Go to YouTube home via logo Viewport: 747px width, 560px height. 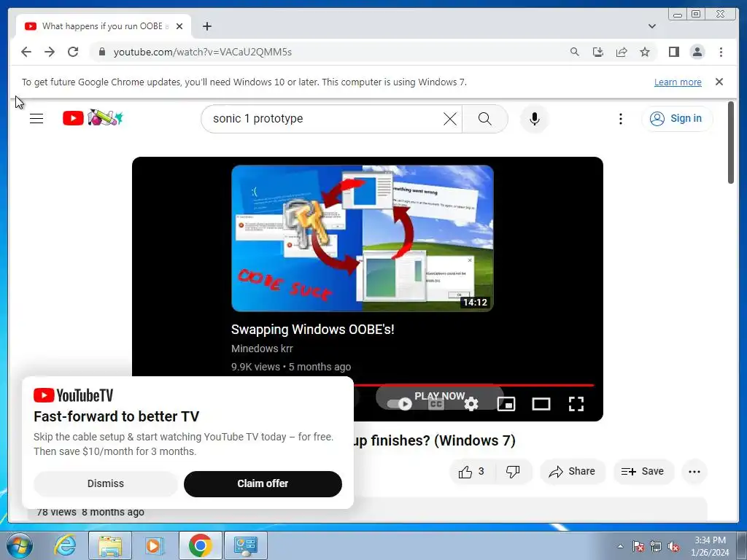pyautogui.click(x=93, y=118)
